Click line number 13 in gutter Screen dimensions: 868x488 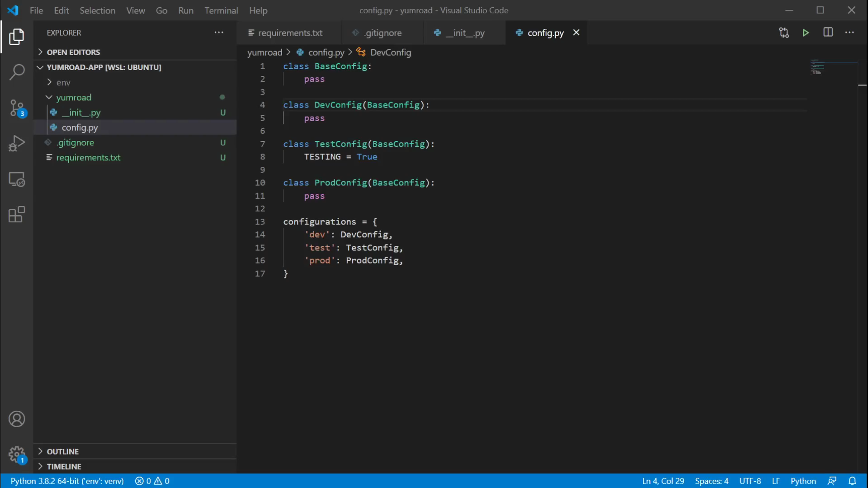pyautogui.click(x=259, y=222)
